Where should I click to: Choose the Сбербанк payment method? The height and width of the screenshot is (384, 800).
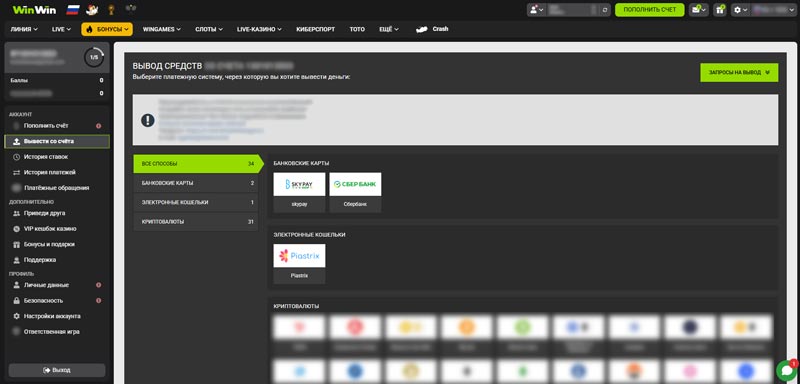[x=355, y=192]
